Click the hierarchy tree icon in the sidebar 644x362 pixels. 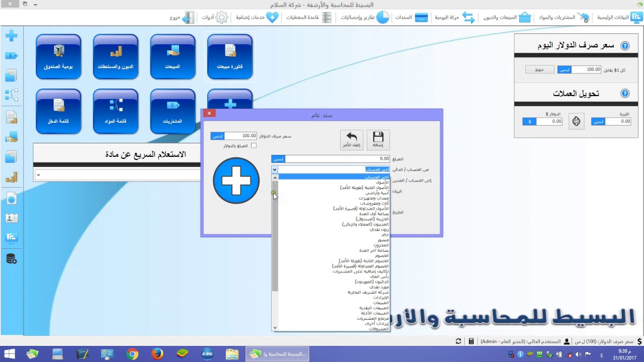11,95
